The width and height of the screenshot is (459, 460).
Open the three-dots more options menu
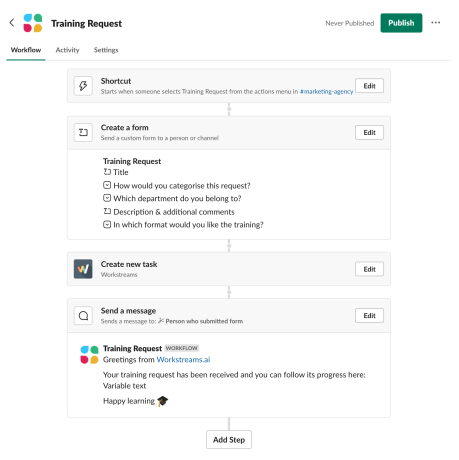436,23
